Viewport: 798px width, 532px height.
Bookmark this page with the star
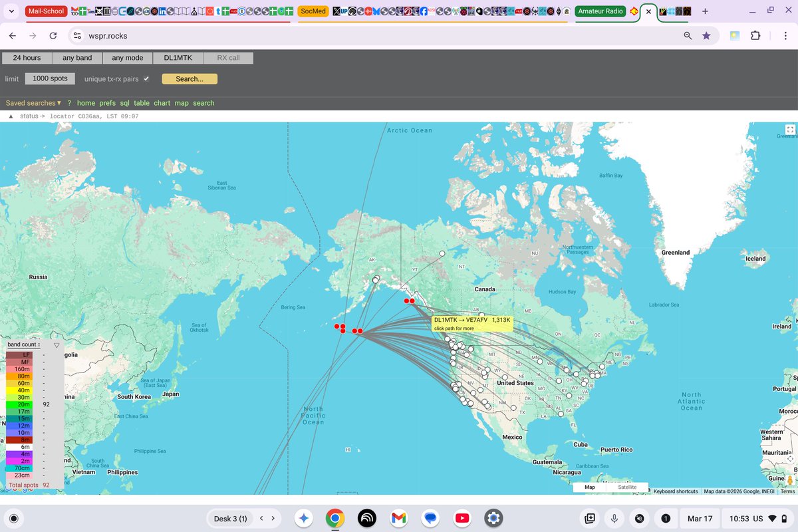(706, 36)
